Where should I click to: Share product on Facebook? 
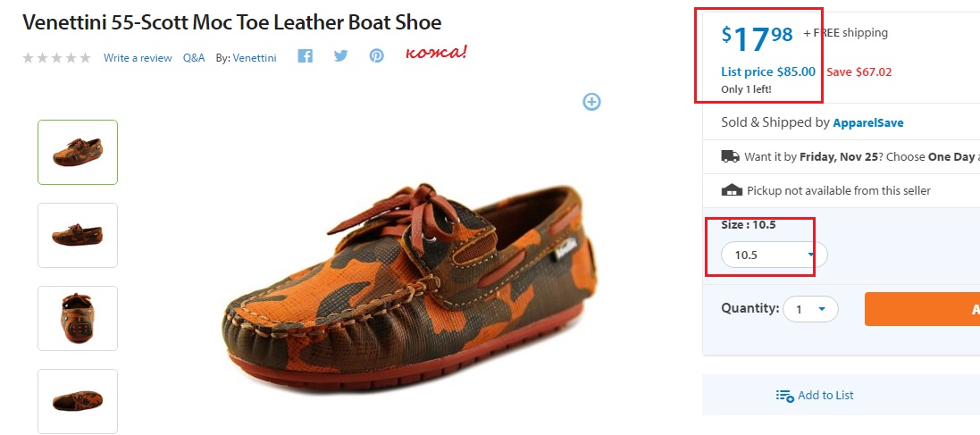[x=306, y=56]
